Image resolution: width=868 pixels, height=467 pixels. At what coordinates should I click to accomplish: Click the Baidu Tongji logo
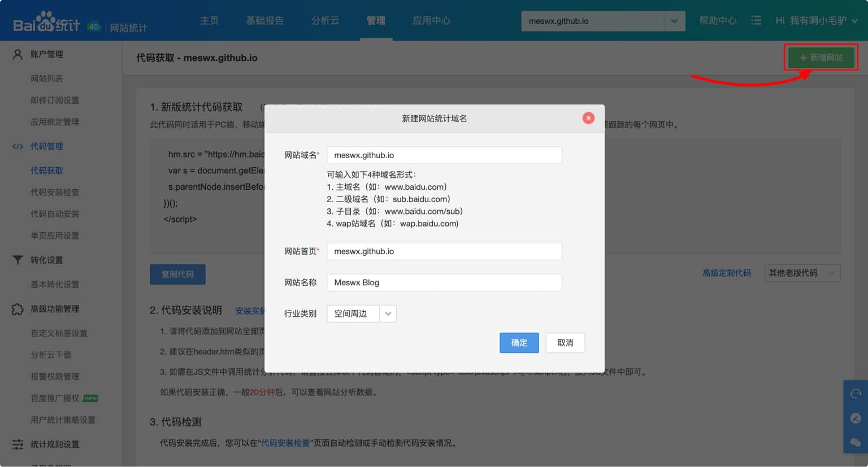click(47, 22)
